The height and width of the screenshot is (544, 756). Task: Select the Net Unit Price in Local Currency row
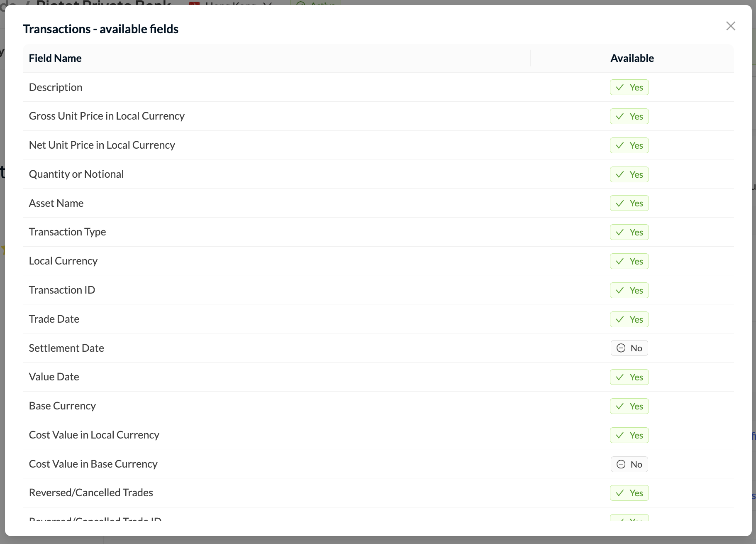pos(378,145)
